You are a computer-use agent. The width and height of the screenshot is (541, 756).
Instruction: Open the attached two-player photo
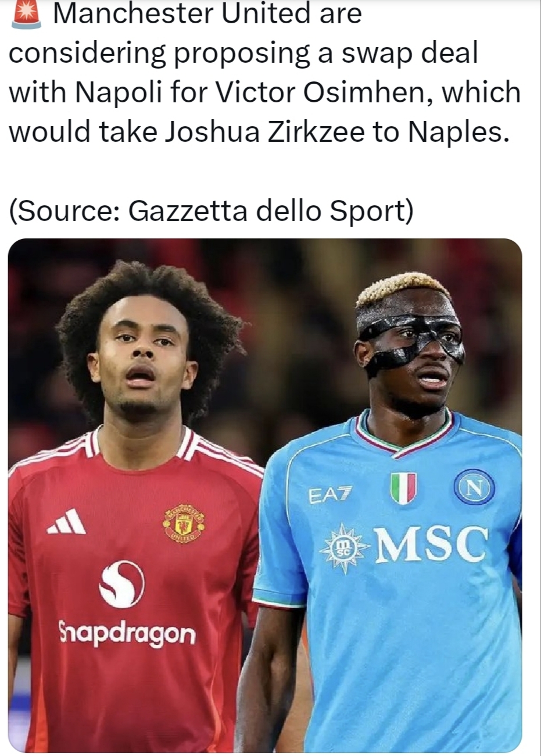coord(265,495)
